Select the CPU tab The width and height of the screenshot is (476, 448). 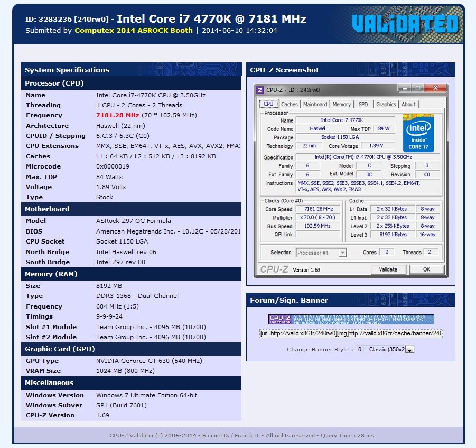coord(268,104)
